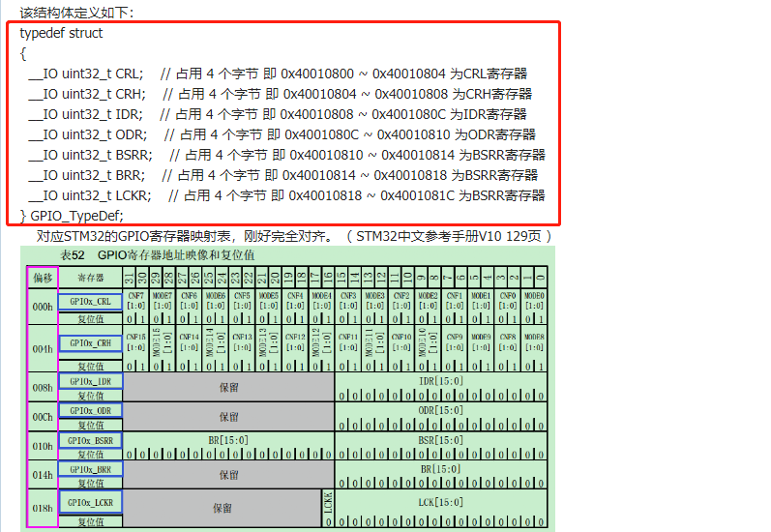Viewport: 771px width, 532px height.
Task: Click the offset cell "014h"
Action: tap(43, 475)
